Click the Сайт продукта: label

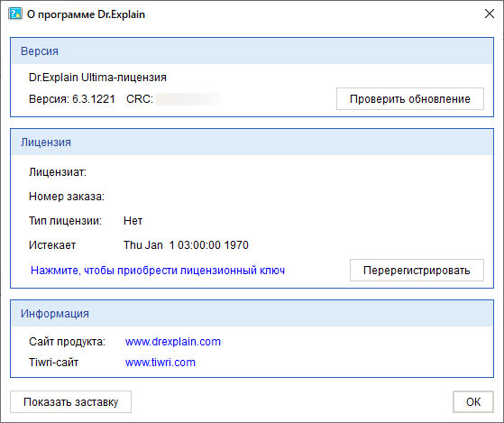(68, 341)
